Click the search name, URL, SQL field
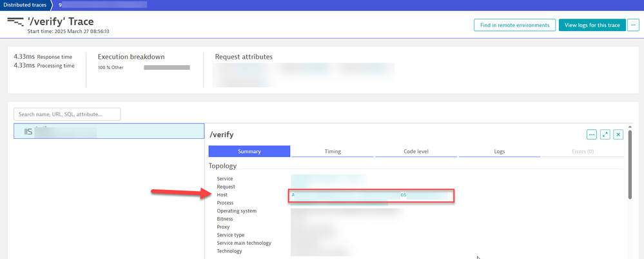The image size is (644, 259). point(68,114)
